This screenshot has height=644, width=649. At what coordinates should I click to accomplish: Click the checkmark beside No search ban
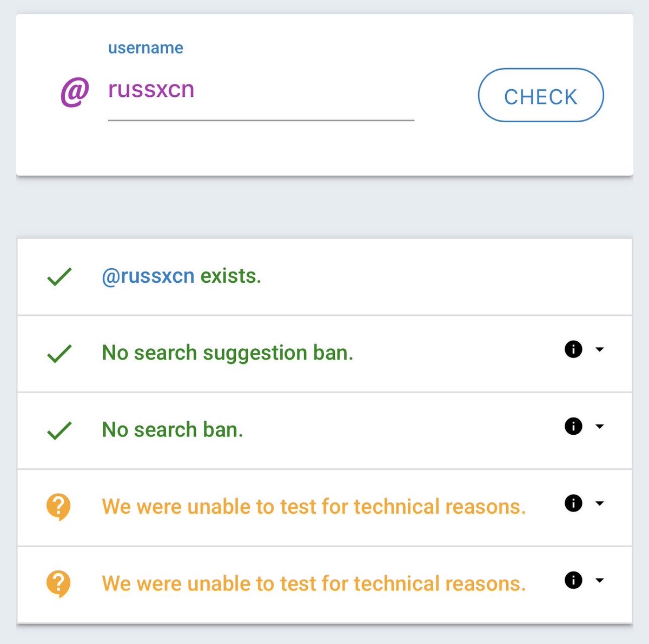point(59,430)
